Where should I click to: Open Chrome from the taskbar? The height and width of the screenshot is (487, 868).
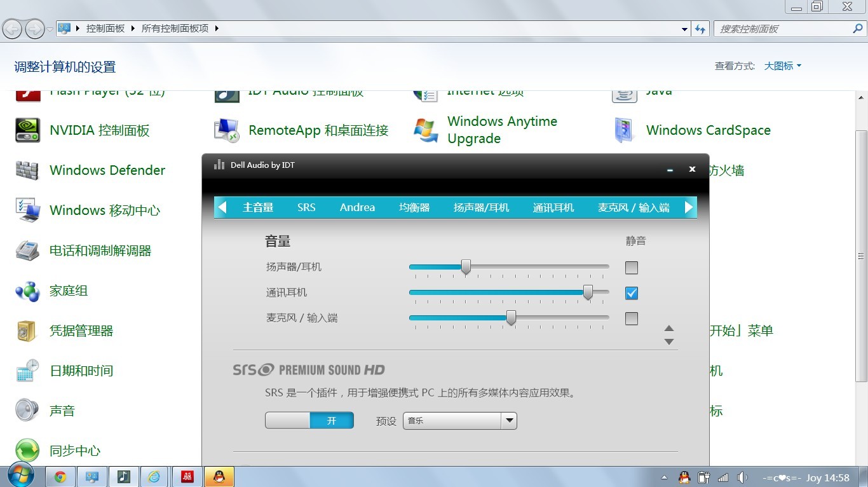point(60,476)
